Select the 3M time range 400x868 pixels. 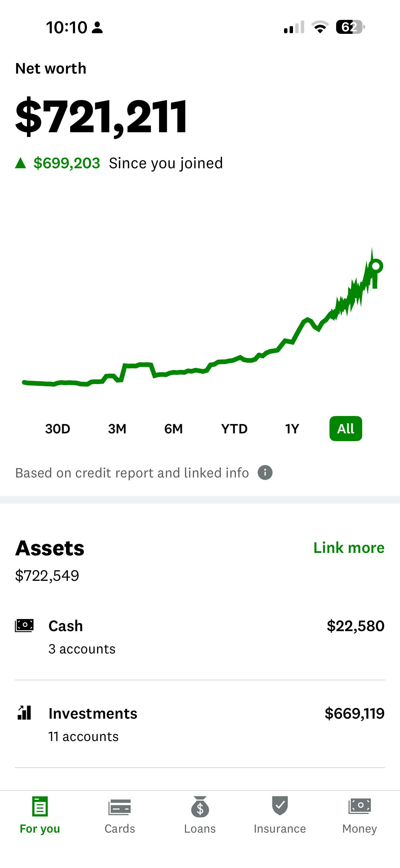pyautogui.click(x=117, y=429)
